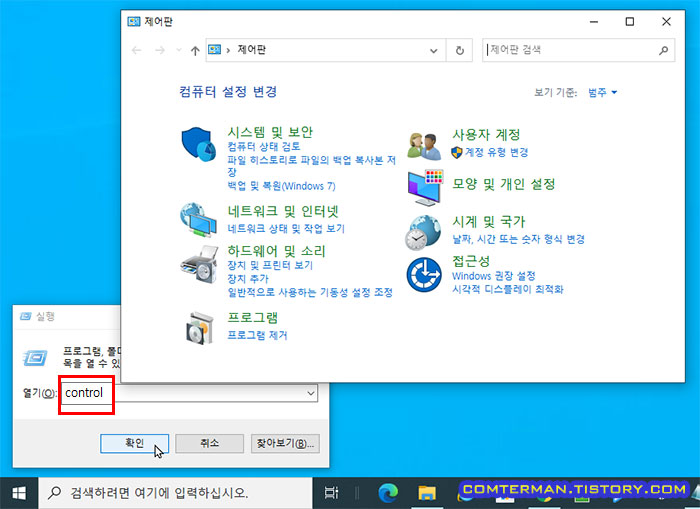This screenshot has width=700, height=509.
Task: Open the 접근성 category
Action: point(471,261)
